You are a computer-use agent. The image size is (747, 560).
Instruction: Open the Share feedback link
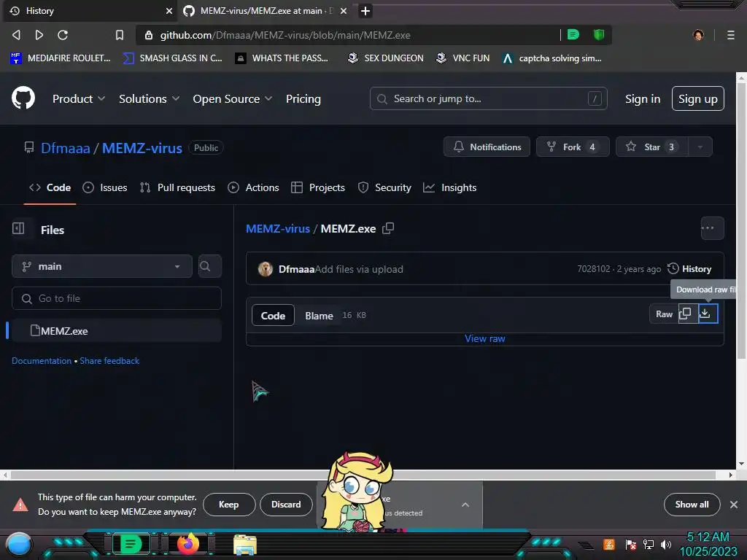point(109,361)
